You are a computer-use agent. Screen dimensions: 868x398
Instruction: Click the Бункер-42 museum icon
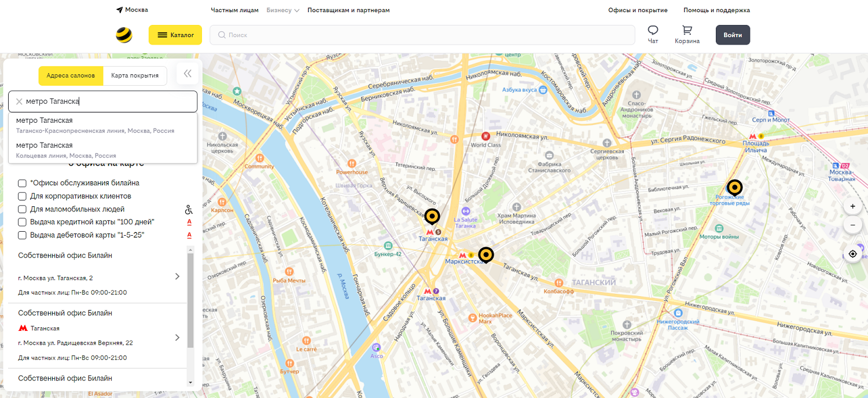388,246
